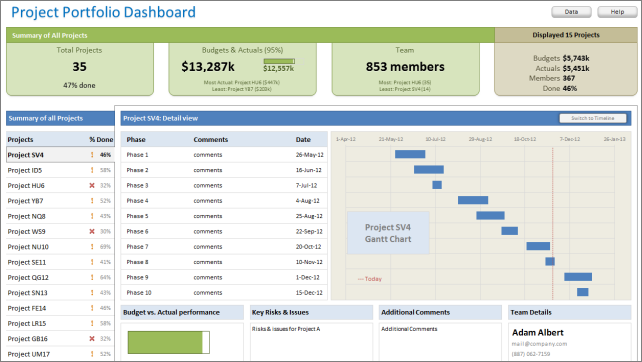
Task: Click the orange warning icon for Project LR15
Action: [x=92, y=323]
